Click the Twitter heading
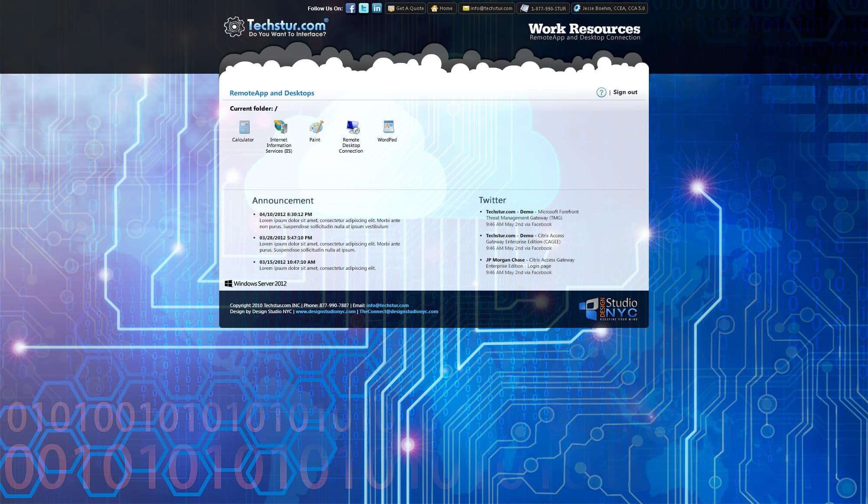The image size is (868, 504). [x=493, y=200]
